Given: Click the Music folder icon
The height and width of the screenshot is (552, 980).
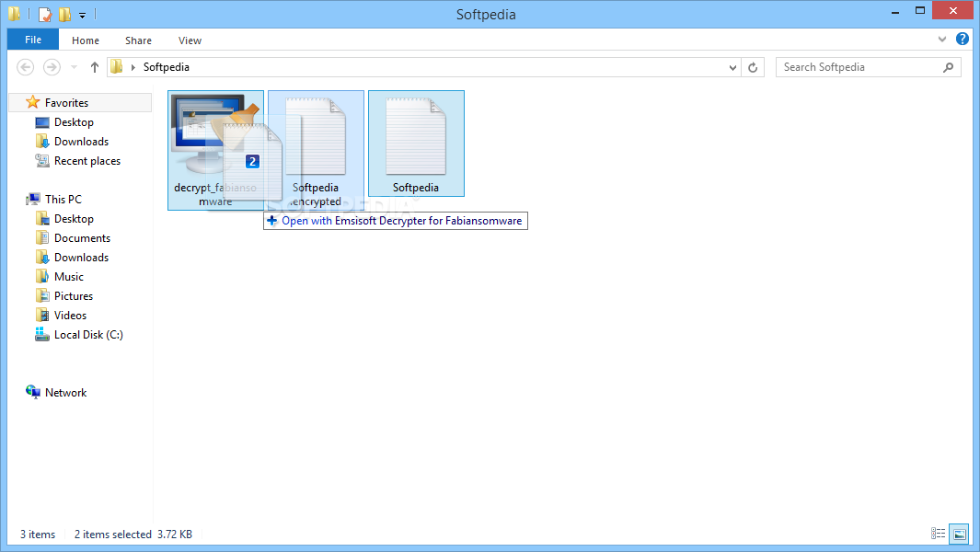Looking at the screenshot, I should 42,276.
